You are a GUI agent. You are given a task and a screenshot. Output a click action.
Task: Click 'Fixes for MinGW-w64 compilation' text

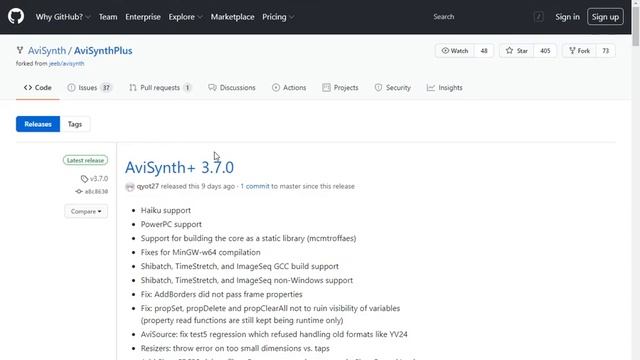point(200,252)
